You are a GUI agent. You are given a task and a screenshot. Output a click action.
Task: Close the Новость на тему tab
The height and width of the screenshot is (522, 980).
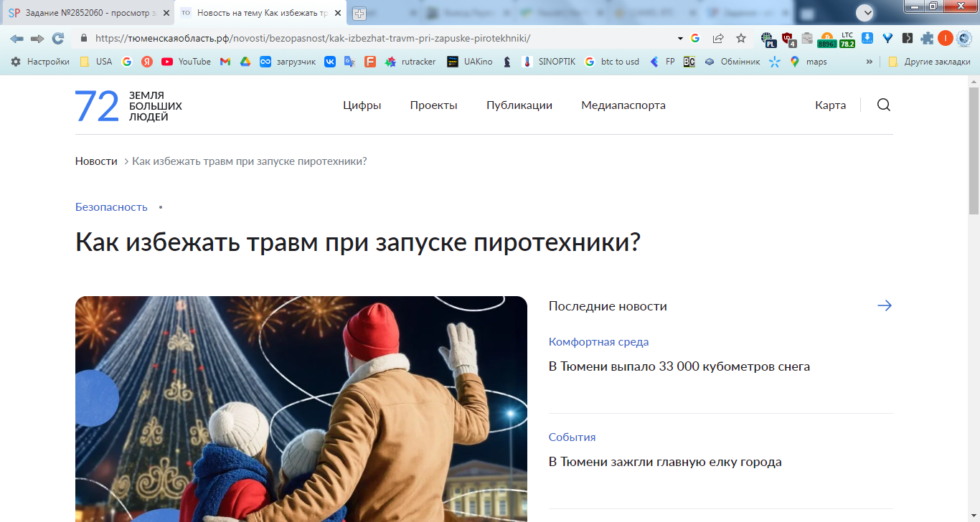(338, 13)
